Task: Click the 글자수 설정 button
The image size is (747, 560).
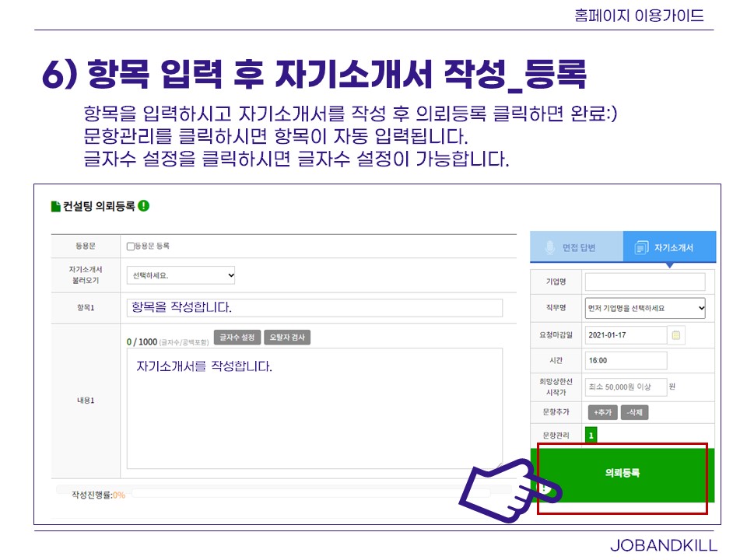Action: pos(237,338)
